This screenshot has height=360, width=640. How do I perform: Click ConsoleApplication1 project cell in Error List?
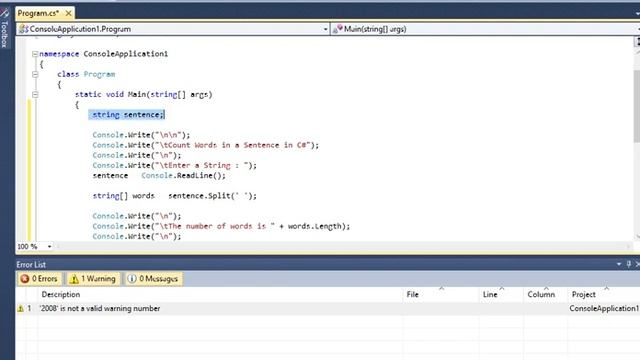[x=604, y=309]
